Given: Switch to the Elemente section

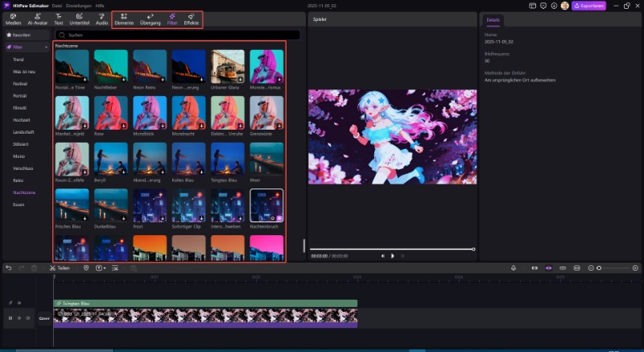Looking at the screenshot, I should [x=124, y=19].
